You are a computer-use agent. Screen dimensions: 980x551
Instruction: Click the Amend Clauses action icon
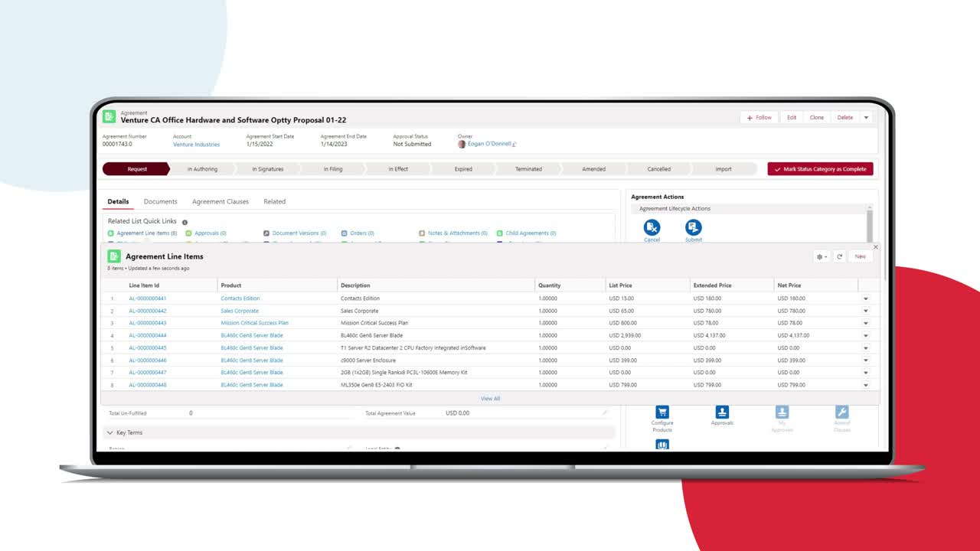[841, 413]
